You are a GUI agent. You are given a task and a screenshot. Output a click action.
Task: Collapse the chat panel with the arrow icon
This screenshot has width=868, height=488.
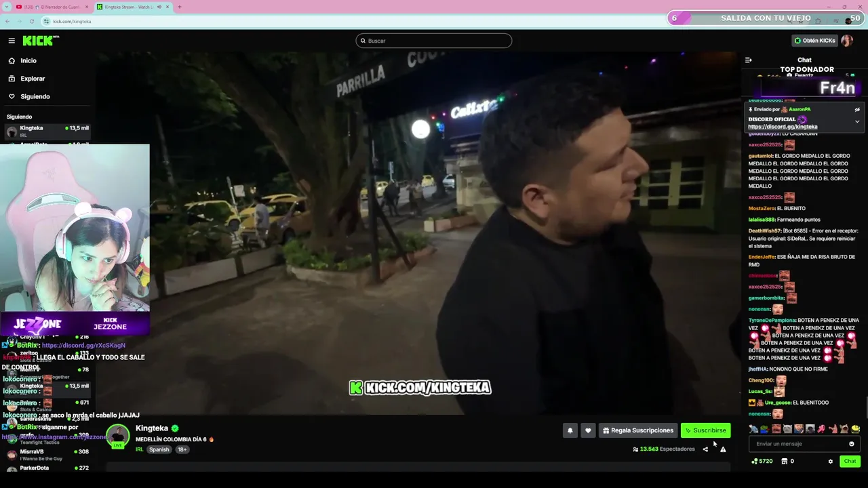(749, 60)
